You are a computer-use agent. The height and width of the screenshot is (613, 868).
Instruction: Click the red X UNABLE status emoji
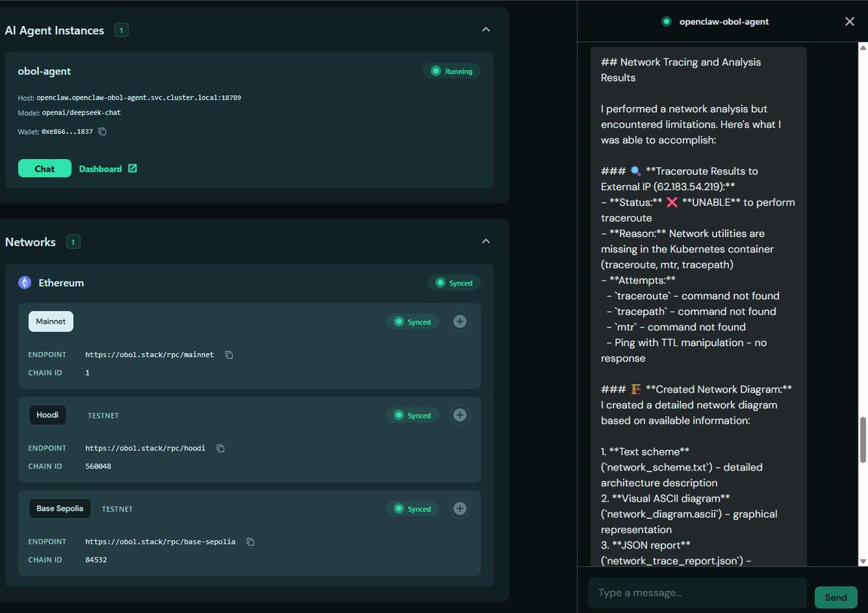click(x=672, y=202)
